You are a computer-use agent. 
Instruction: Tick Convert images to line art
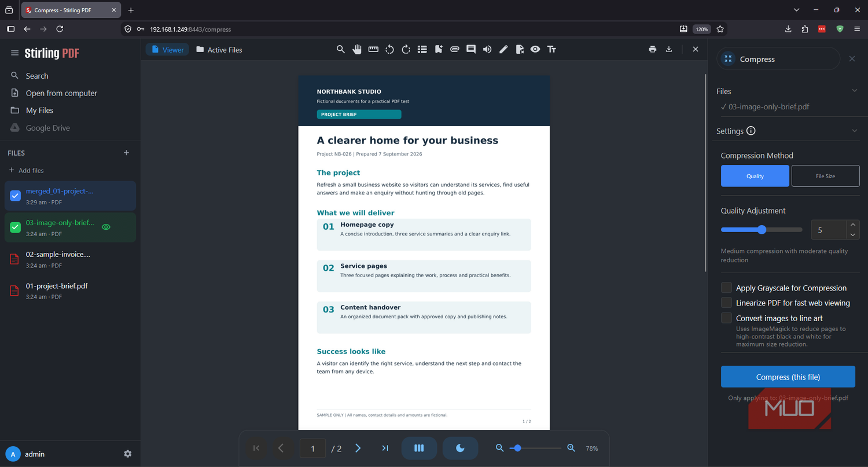(726, 318)
